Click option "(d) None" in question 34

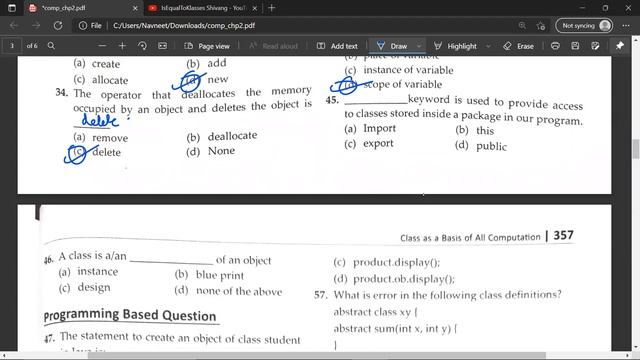[x=211, y=151]
